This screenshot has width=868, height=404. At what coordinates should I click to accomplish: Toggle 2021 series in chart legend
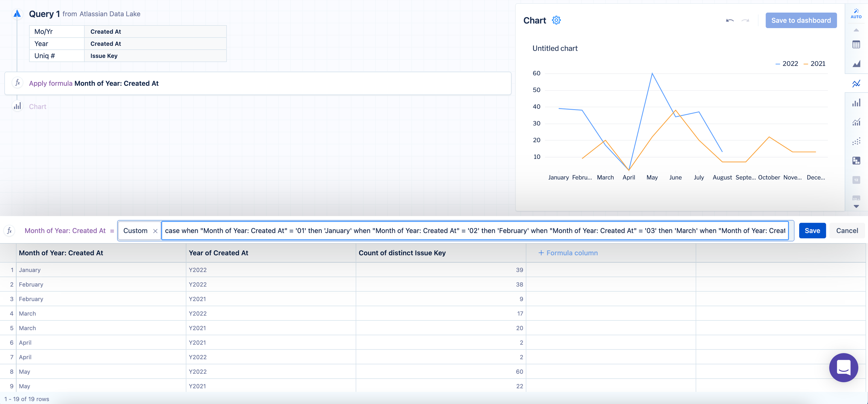click(x=817, y=64)
